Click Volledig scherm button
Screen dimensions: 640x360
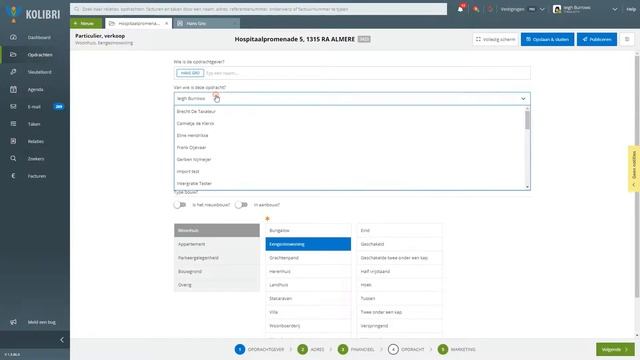click(x=496, y=39)
